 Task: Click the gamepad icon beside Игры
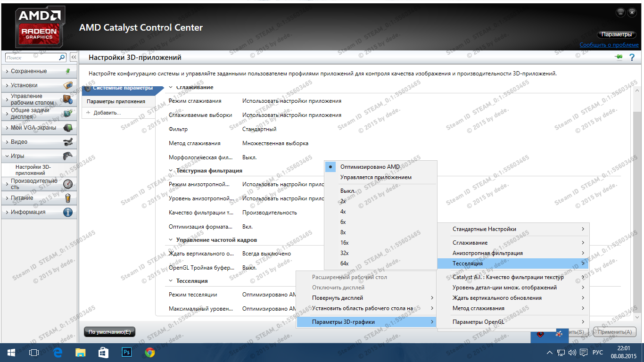(x=68, y=156)
